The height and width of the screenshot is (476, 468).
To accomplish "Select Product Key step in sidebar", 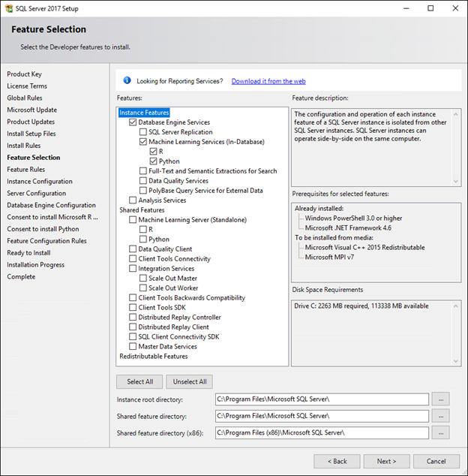I will [x=25, y=74].
